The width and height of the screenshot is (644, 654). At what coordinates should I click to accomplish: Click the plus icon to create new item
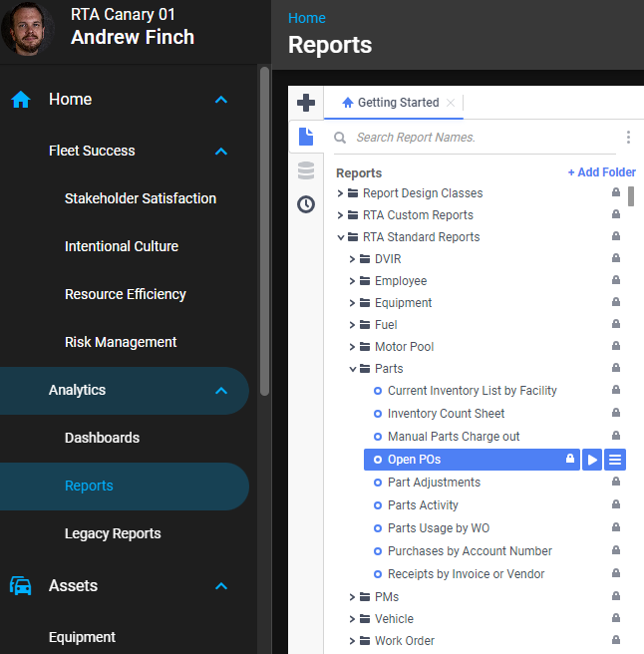306,103
